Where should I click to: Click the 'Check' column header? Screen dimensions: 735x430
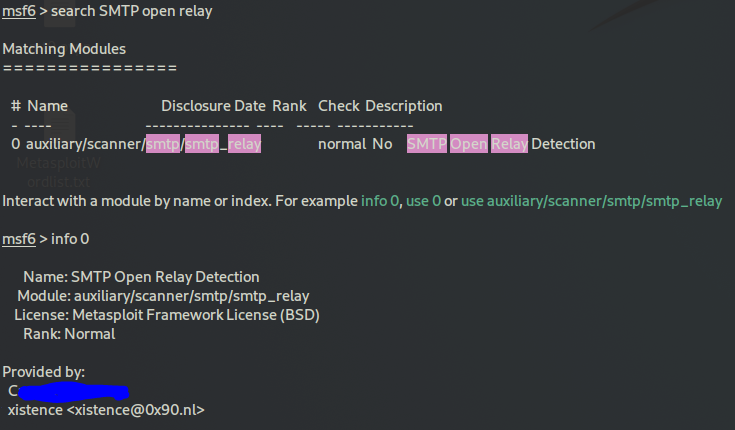click(x=338, y=106)
